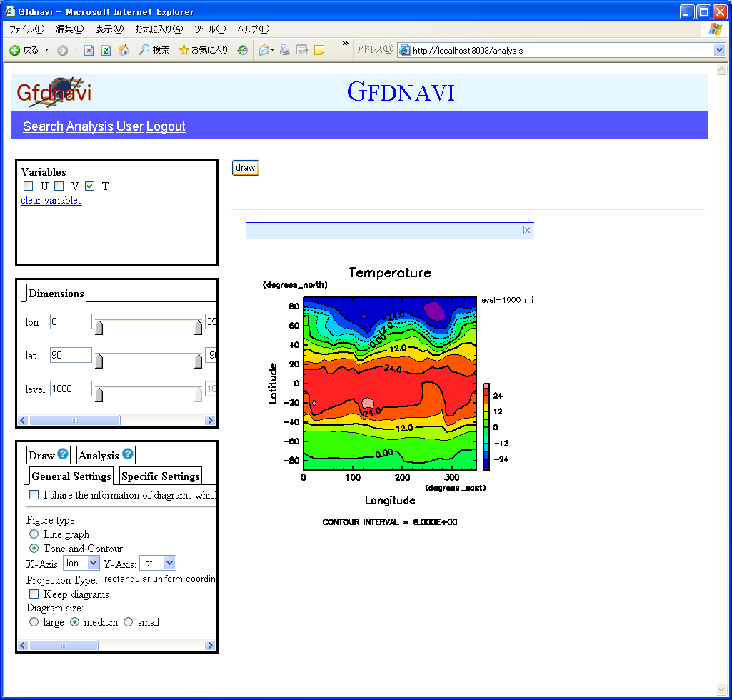Click the page icon in address bar

405,50
